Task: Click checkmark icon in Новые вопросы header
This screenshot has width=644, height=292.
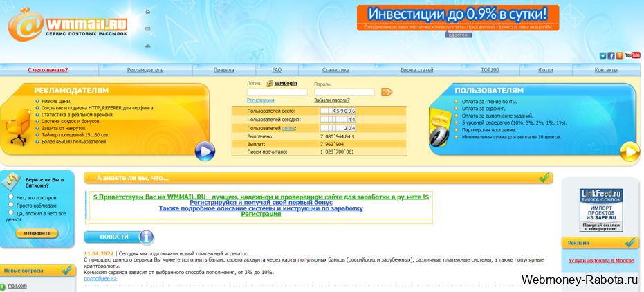Action: point(66,271)
